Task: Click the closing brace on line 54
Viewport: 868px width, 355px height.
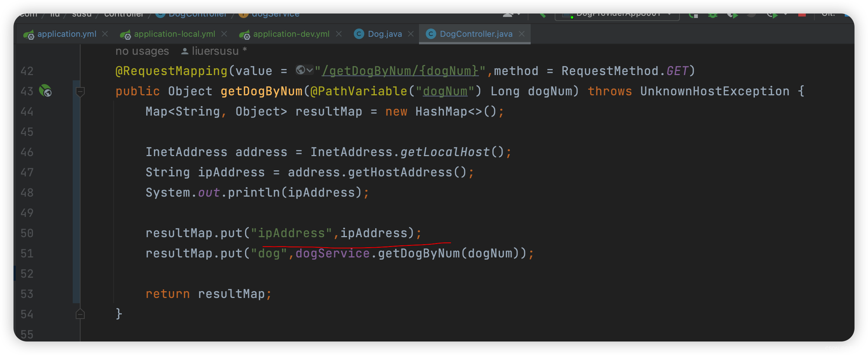Action: [119, 314]
